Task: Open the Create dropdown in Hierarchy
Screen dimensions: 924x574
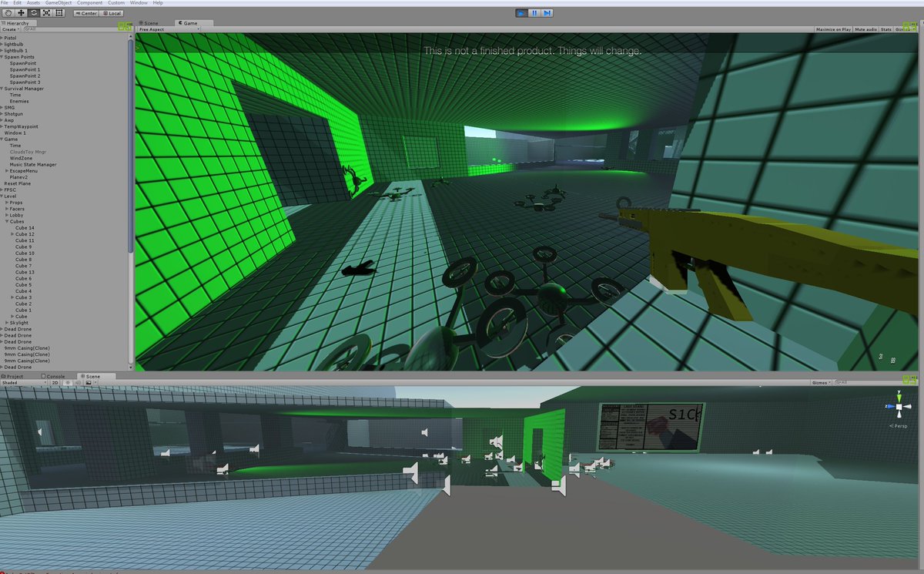Action: pyautogui.click(x=9, y=29)
